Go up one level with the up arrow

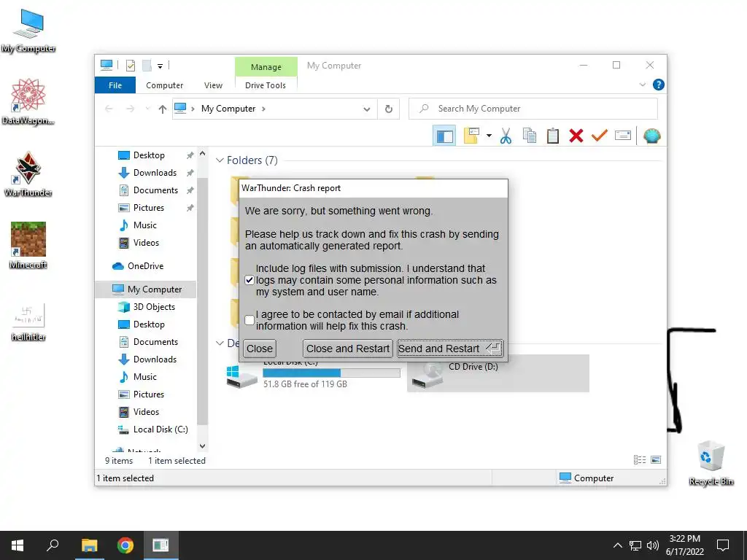click(x=163, y=109)
